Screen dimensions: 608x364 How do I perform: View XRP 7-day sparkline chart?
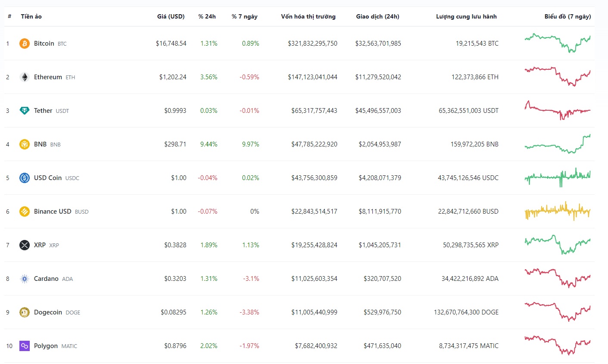click(558, 245)
